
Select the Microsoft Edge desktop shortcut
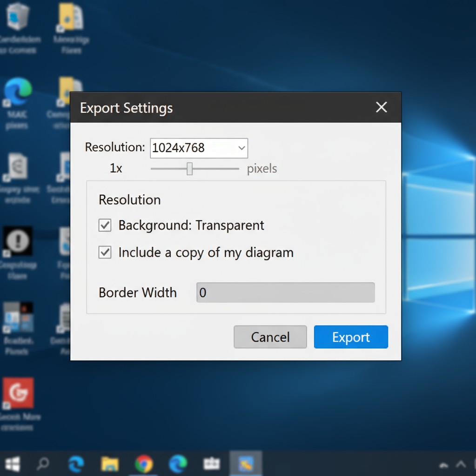18,92
